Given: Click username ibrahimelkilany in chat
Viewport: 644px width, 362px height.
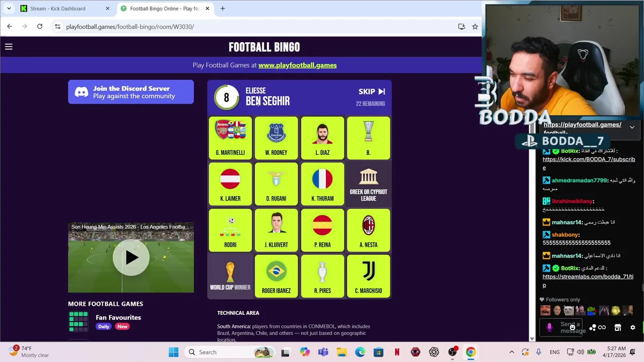Looking at the screenshot, I should (x=572, y=201).
